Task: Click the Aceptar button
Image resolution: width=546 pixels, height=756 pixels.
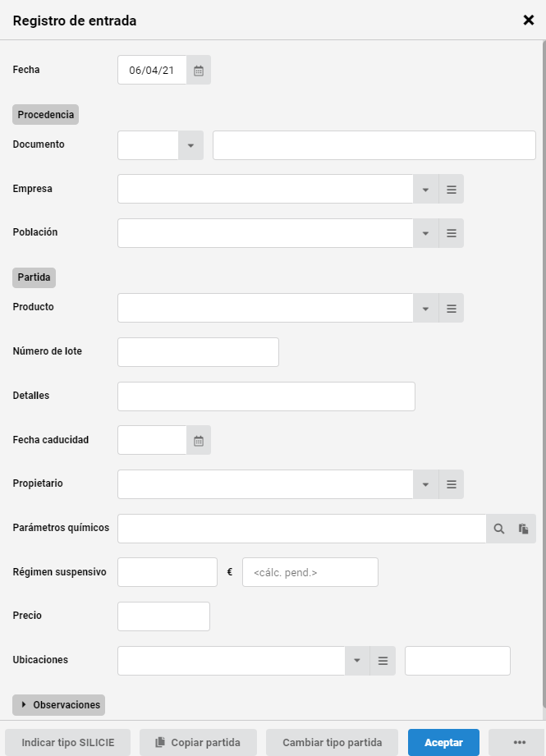Action: 443,743
